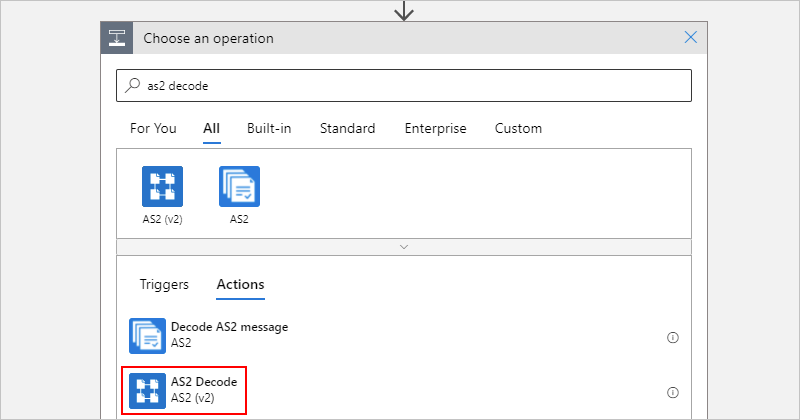Image resolution: width=800 pixels, height=420 pixels.
Task: Select the Actions tab
Action: click(240, 284)
